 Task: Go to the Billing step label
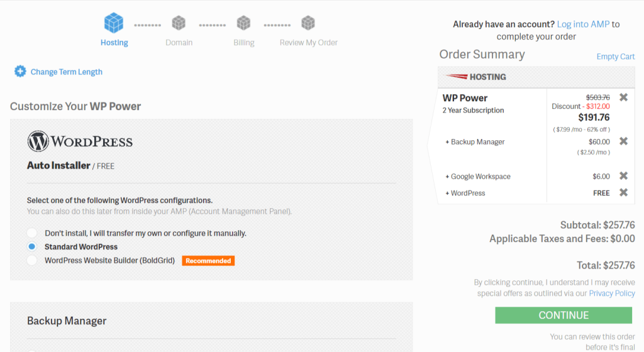244,43
